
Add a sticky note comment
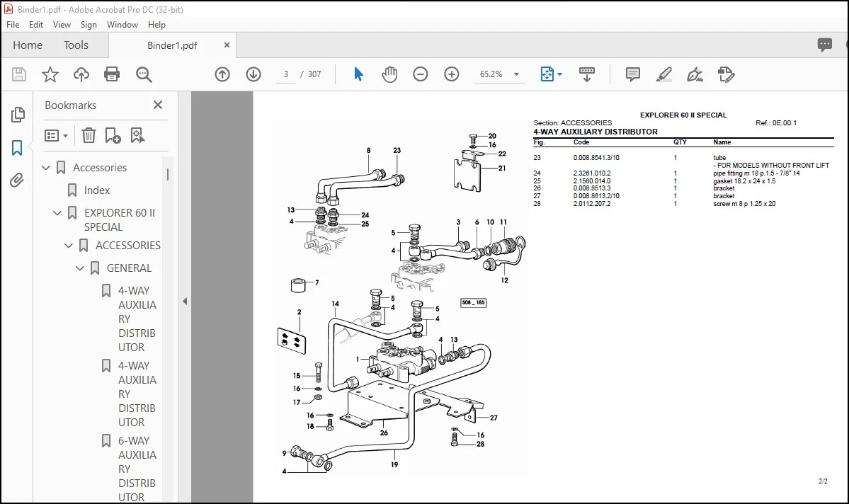coord(632,74)
